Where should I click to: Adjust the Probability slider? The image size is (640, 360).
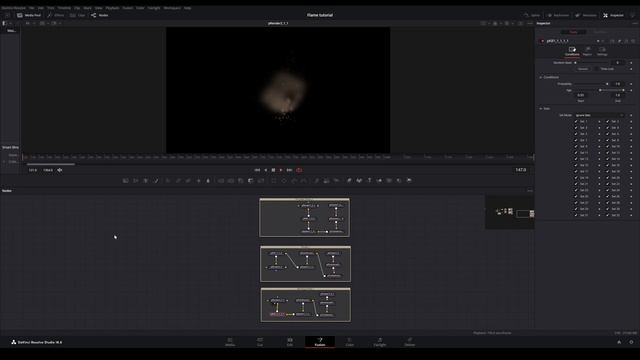[x=591, y=84]
